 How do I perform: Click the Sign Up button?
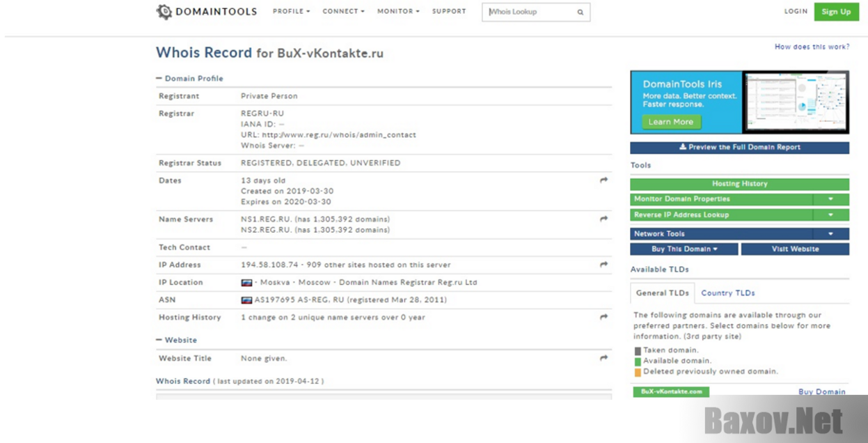pyautogui.click(x=836, y=11)
